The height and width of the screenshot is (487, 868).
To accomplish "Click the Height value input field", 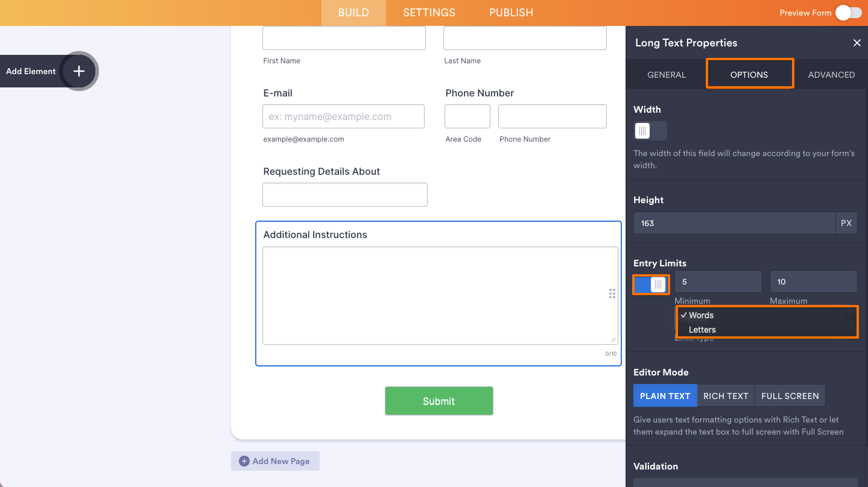I will pos(733,223).
